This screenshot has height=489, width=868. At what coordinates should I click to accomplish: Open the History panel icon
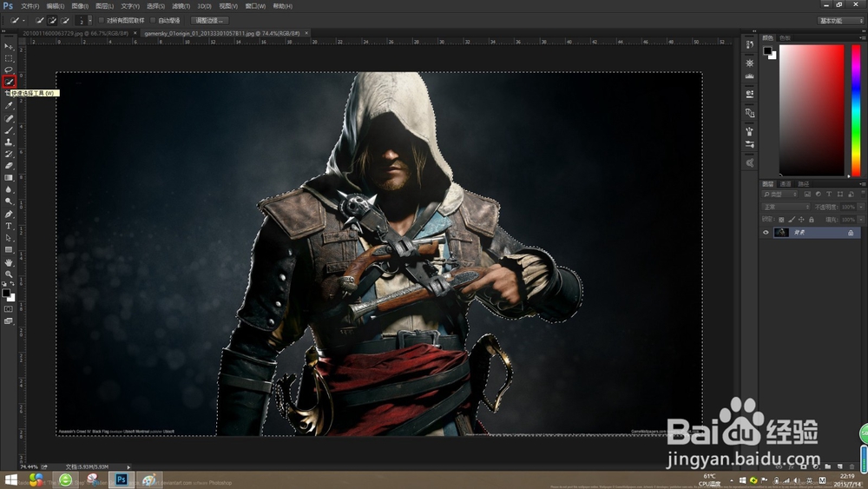750,45
